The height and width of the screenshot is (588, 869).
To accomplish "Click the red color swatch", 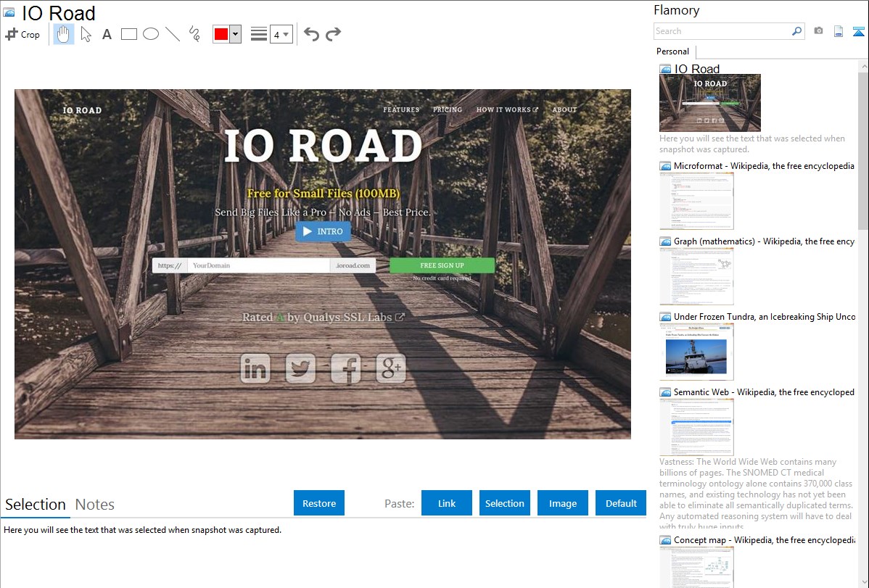I will [221, 34].
